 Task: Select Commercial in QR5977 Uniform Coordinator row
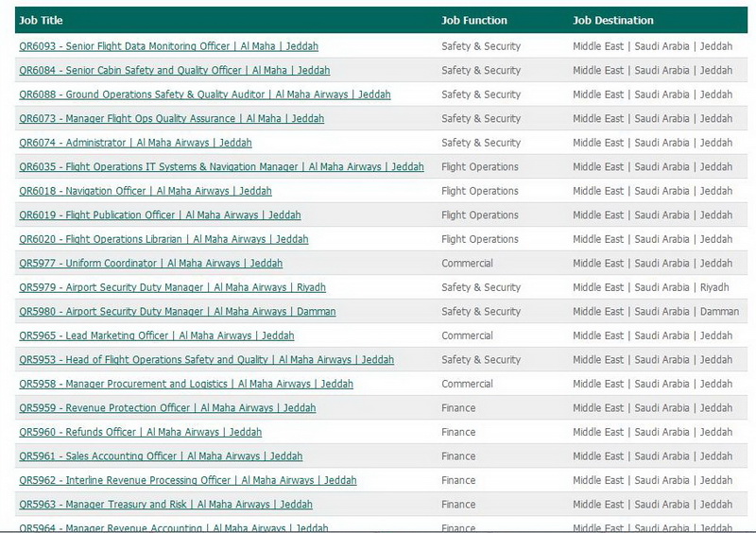[467, 264]
